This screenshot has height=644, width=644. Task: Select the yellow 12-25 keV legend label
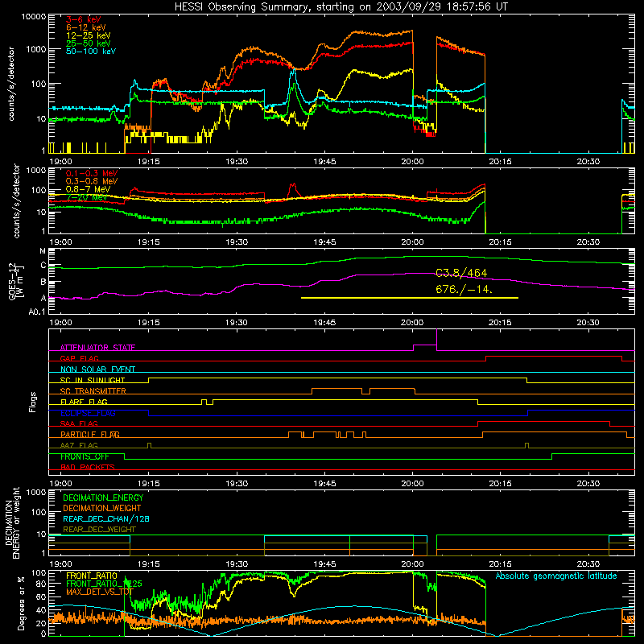pos(89,35)
